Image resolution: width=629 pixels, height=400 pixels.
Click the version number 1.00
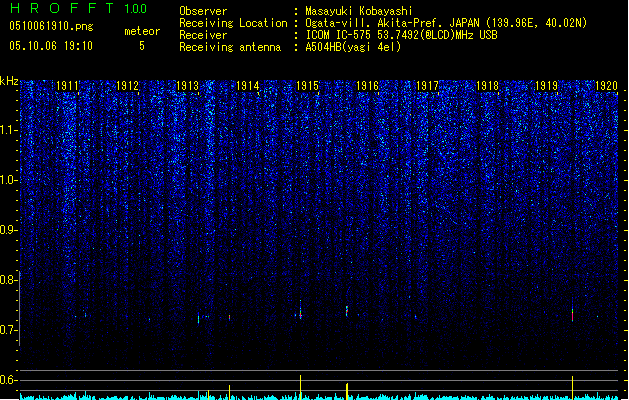point(136,9)
